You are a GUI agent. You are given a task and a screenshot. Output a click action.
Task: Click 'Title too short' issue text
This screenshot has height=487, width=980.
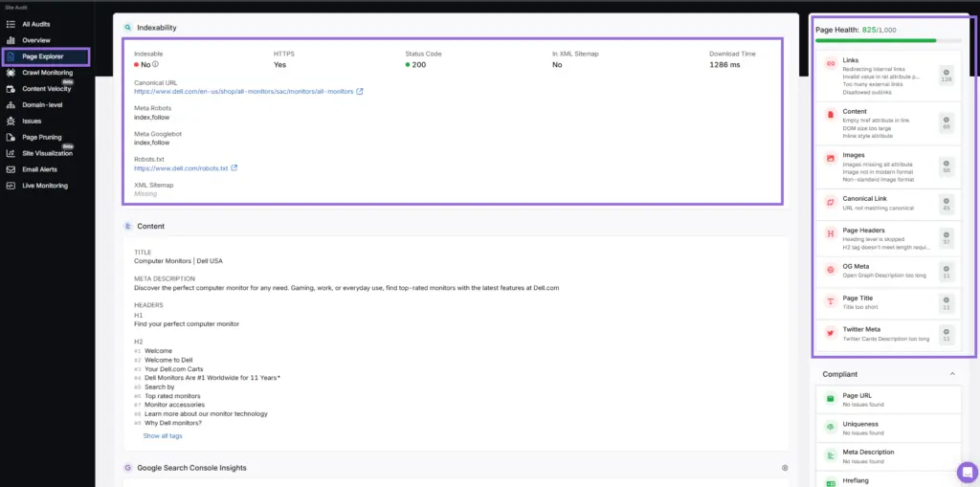860,307
